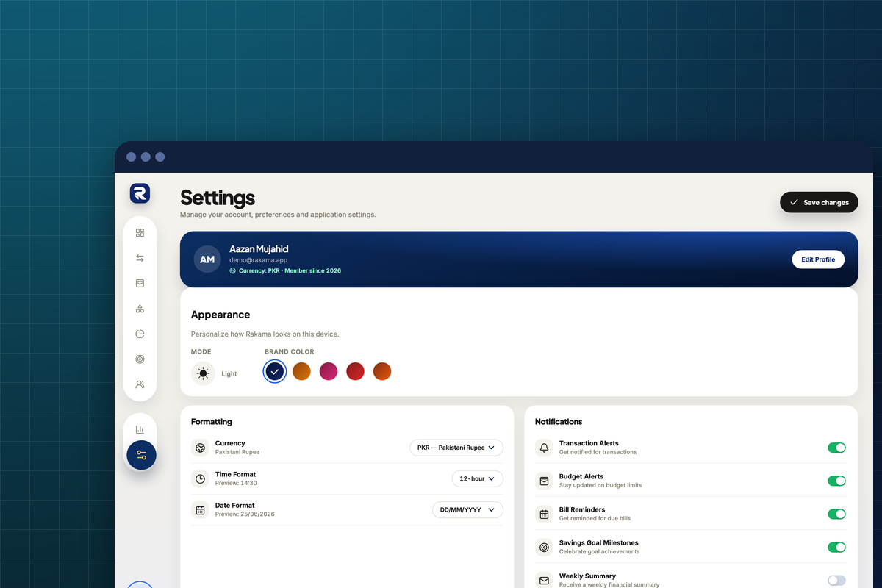Click the Weekly Summary envelope icon
The image size is (882, 588).
(544, 580)
